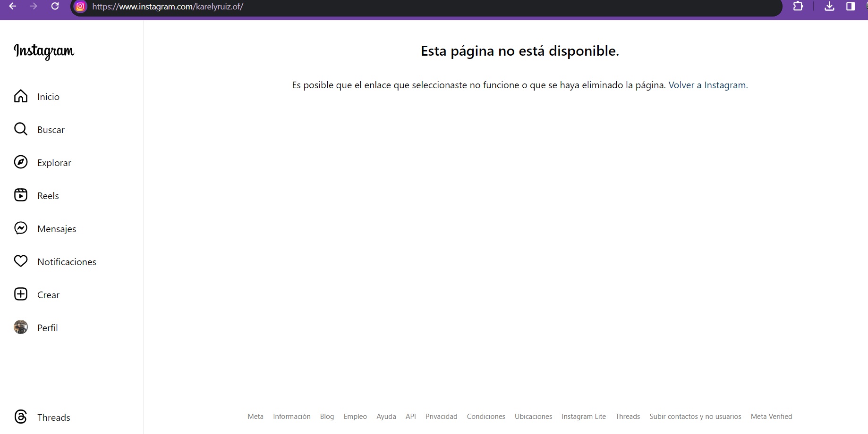Select the Inicio menu label
868x434 pixels.
(x=49, y=97)
